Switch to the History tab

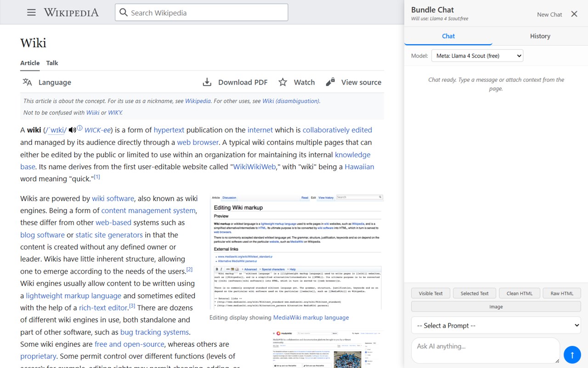540,36
